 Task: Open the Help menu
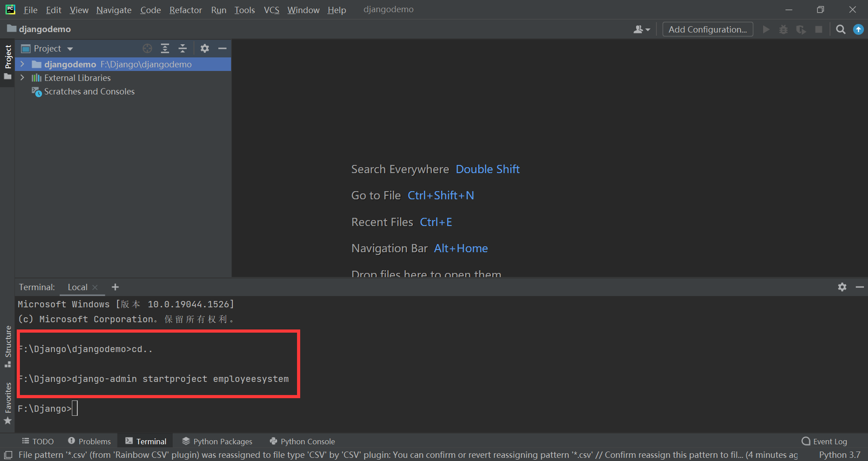pyautogui.click(x=337, y=10)
